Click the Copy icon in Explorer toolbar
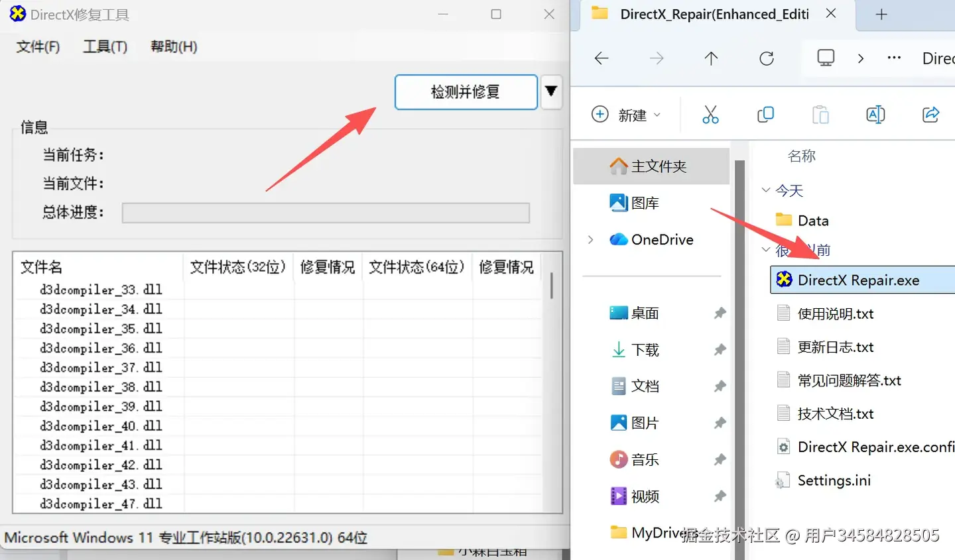 [x=765, y=115]
